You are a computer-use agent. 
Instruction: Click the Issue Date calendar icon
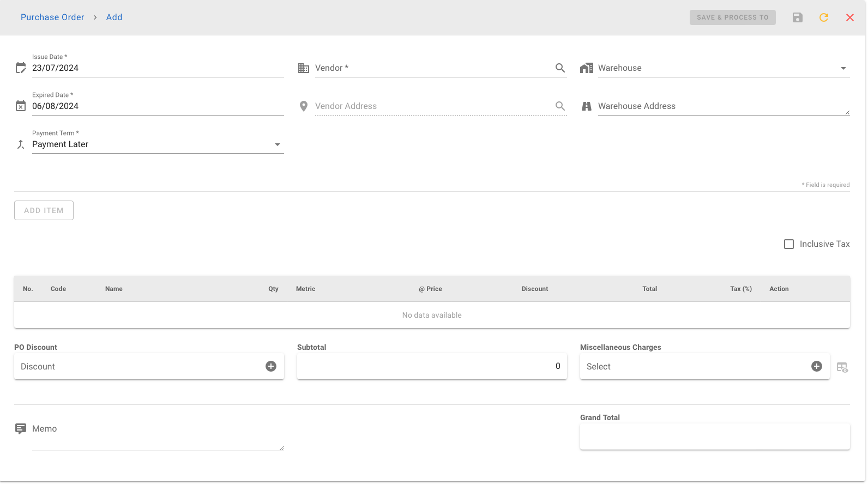[21, 68]
